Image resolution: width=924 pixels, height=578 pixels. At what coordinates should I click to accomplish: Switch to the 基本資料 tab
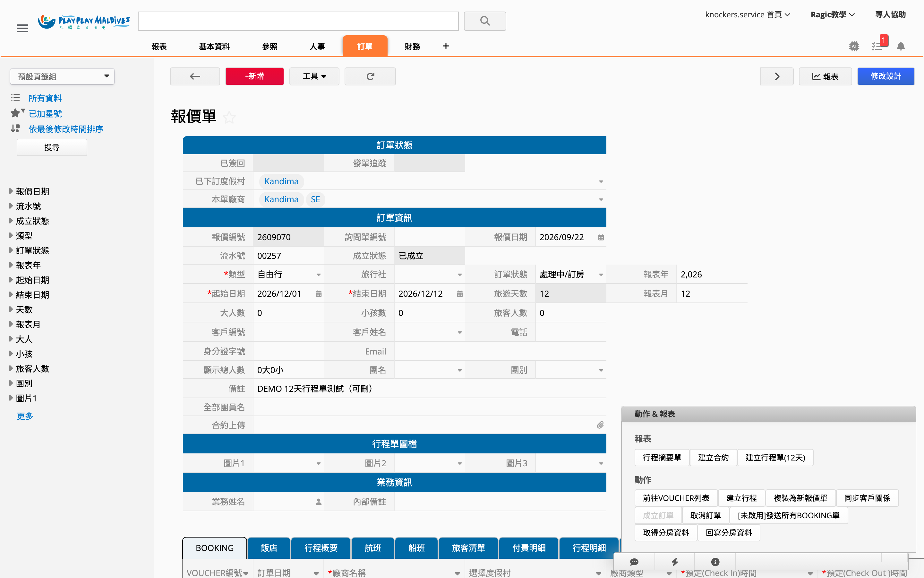coord(214,46)
